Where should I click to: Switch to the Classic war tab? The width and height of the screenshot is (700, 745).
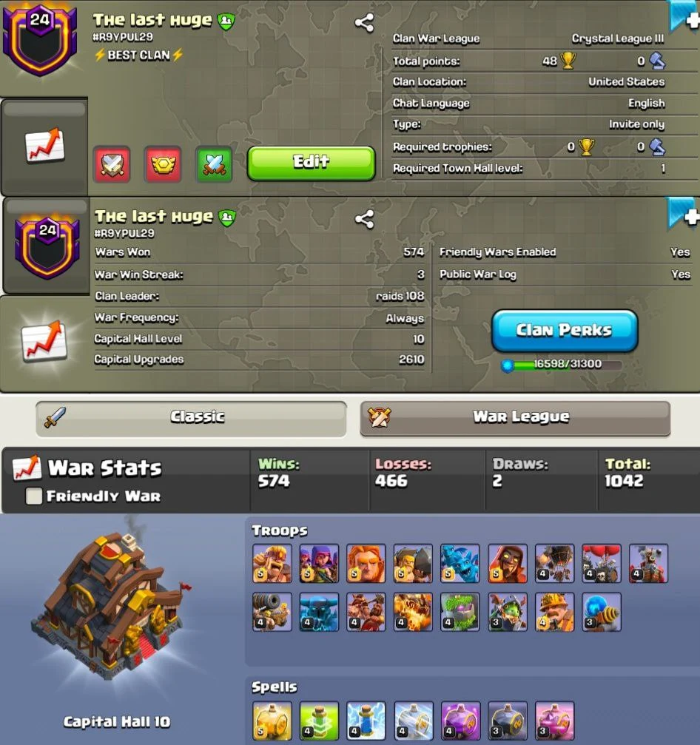[x=191, y=418]
